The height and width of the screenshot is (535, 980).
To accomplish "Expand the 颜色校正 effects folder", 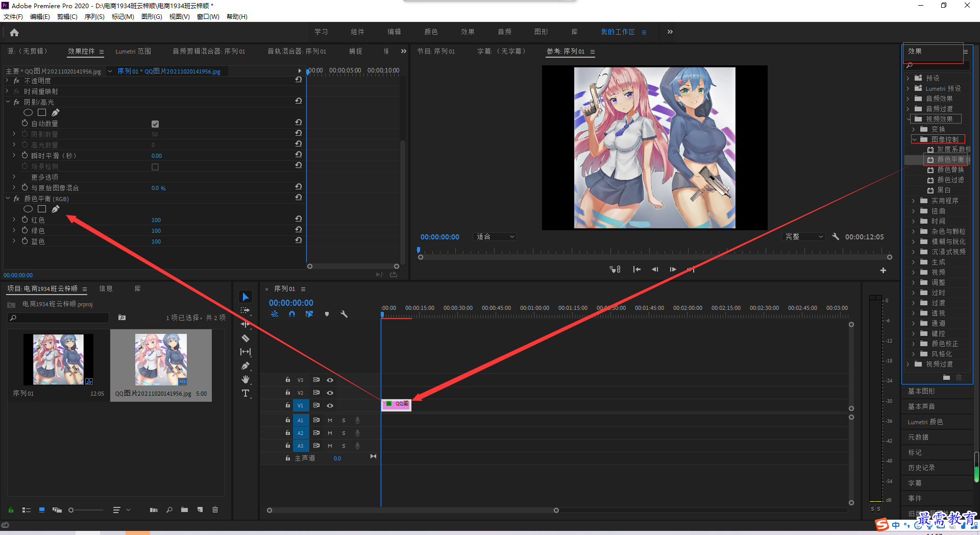I will (914, 344).
